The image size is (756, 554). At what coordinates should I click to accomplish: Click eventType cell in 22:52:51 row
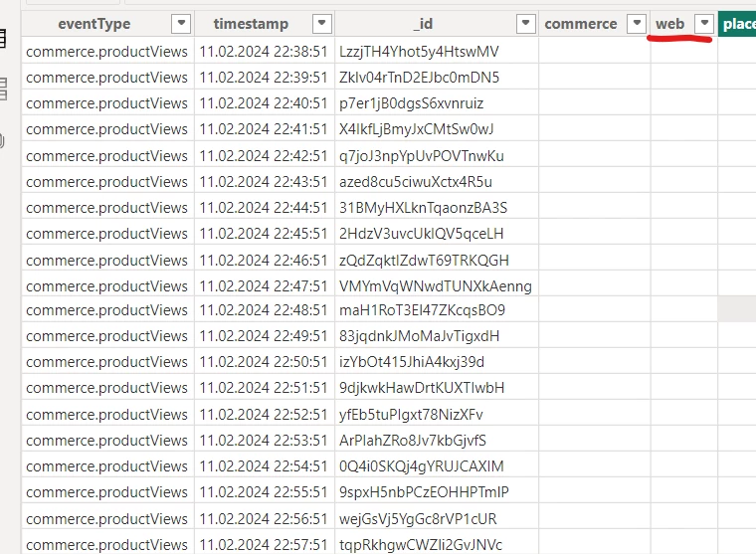click(x=107, y=414)
